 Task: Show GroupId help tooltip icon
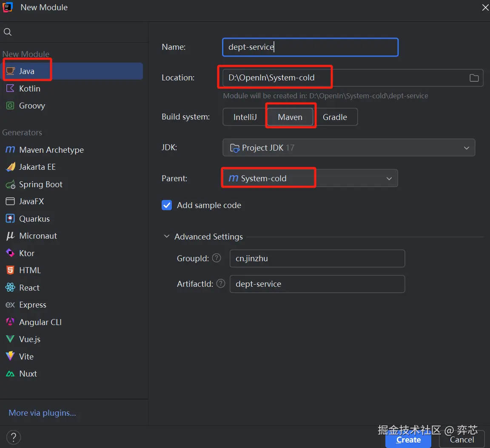point(217,258)
